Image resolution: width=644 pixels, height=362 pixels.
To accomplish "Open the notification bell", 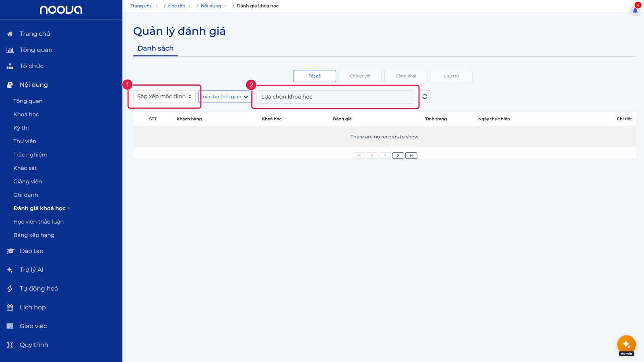I will (635, 10).
